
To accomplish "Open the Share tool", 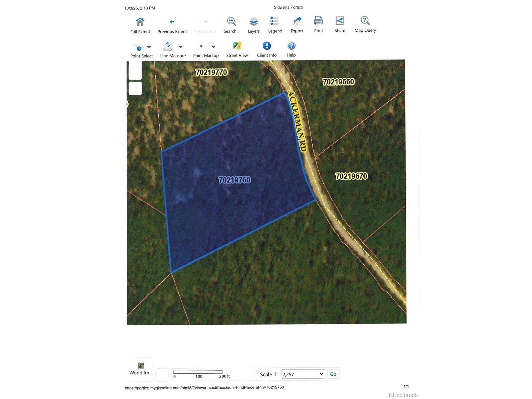I will (x=340, y=21).
